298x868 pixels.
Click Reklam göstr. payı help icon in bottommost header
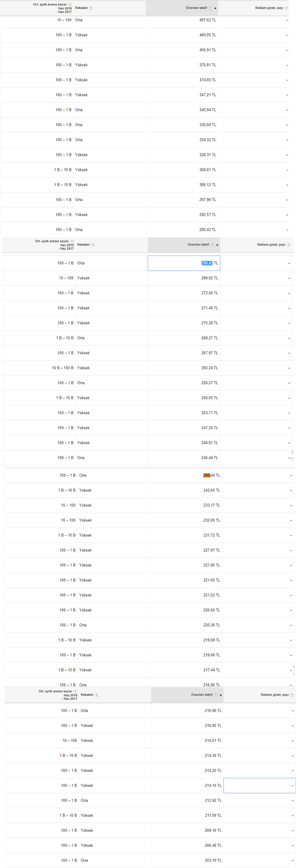[292, 695]
